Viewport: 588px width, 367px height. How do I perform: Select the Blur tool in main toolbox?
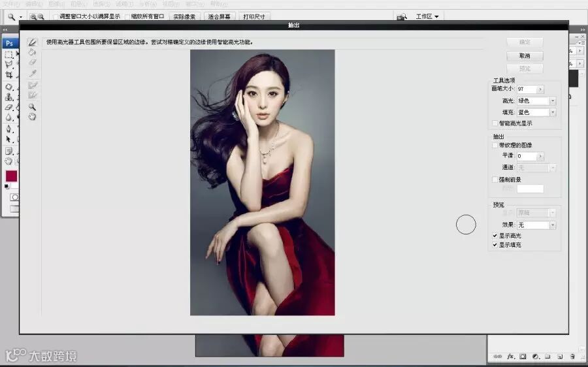coord(8,118)
